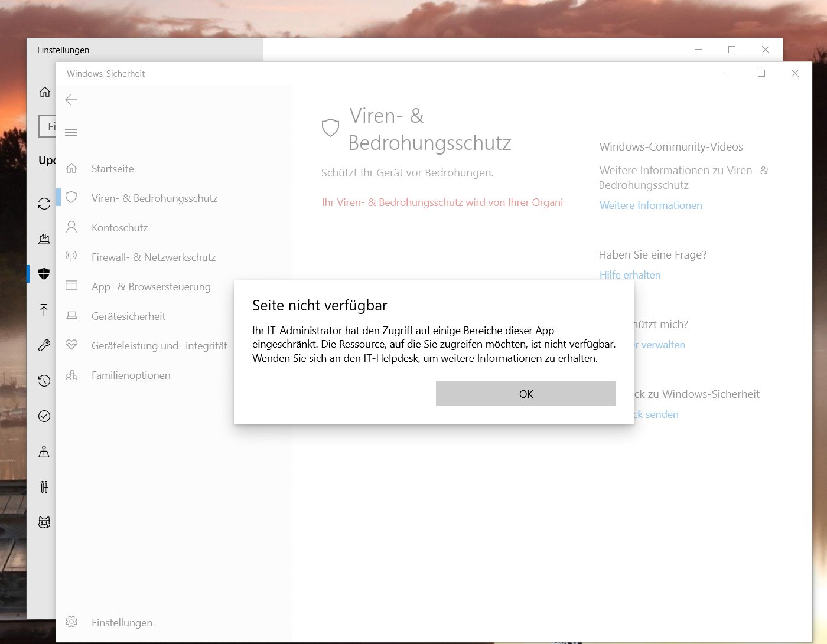Open troubleshoot wrench icon in Einstellungen sidebar
827x644 pixels.
(44, 345)
